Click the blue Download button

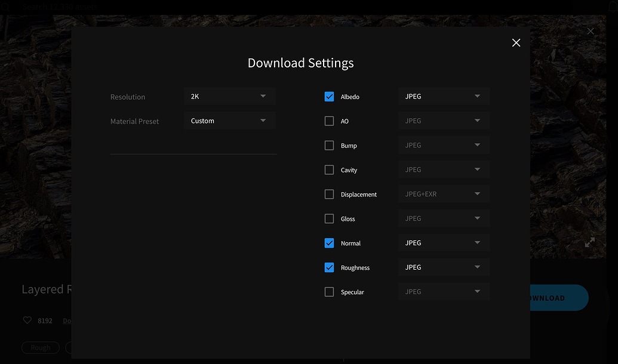tap(559, 298)
